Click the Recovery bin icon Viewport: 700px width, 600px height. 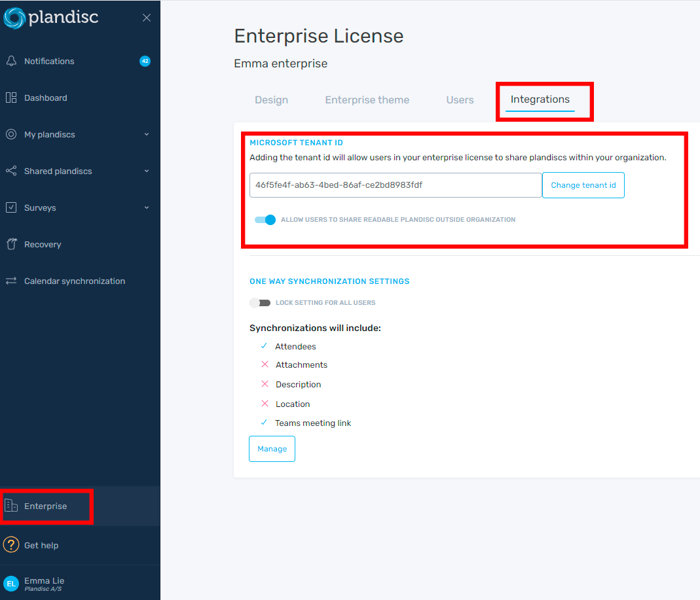[x=11, y=244]
